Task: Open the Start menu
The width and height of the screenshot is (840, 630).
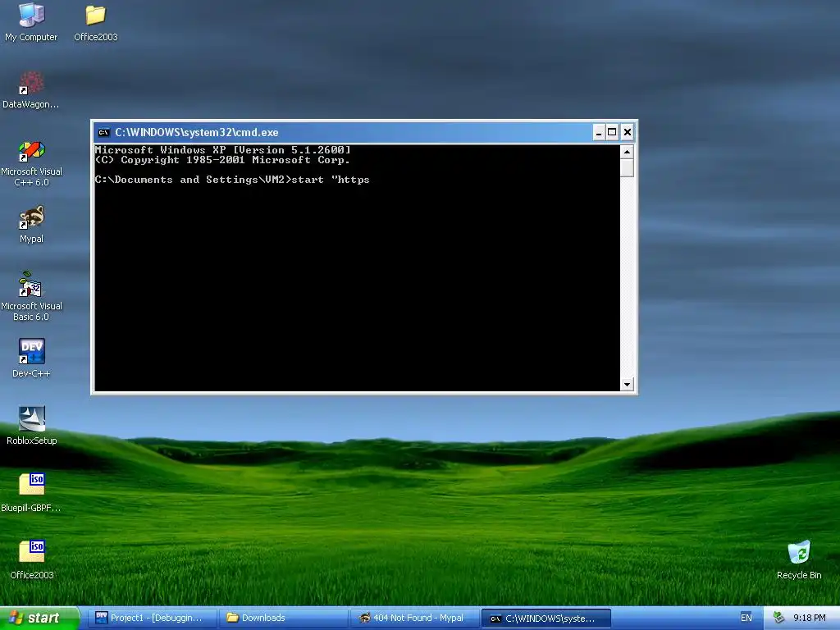Action: tap(39, 618)
